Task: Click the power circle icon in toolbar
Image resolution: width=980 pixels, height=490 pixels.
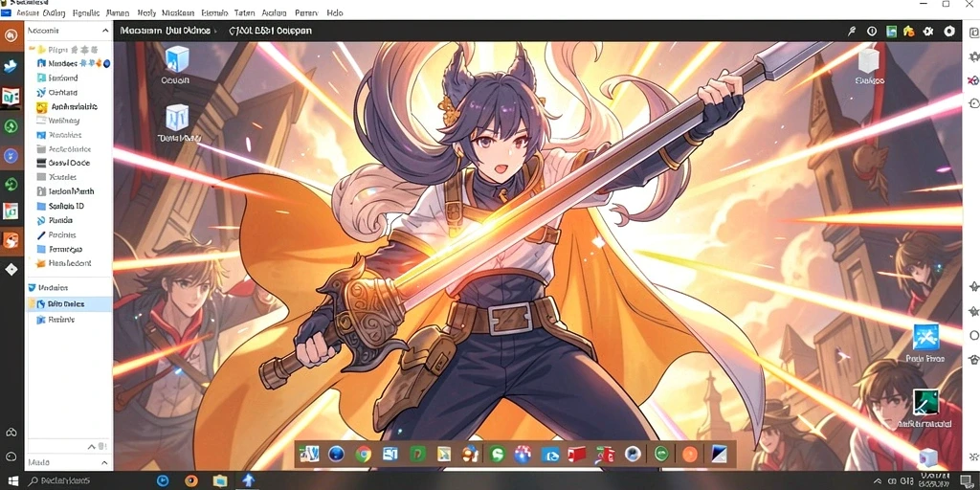Action: coord(872,31)
